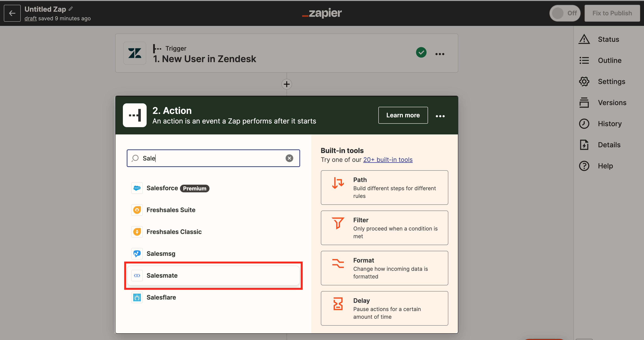Choose the Format built-in tool card

[x=384, y=268]
